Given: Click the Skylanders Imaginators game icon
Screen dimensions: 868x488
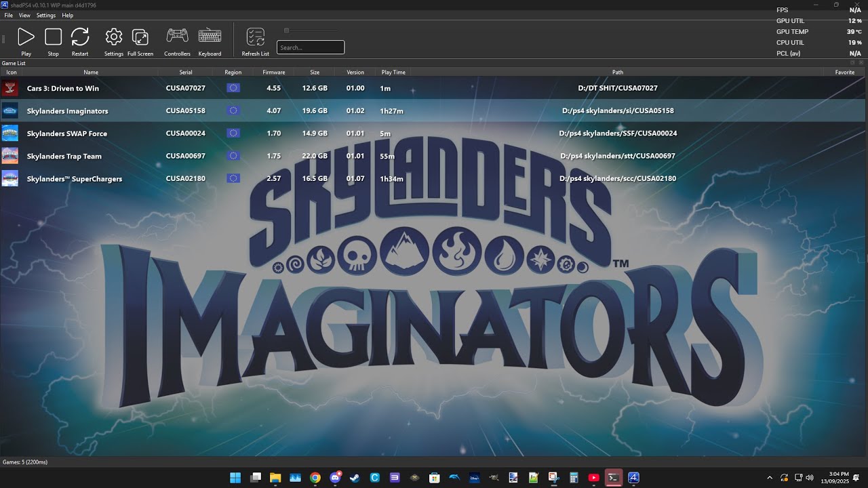Looking at the screenshot, I should (9, 110).
